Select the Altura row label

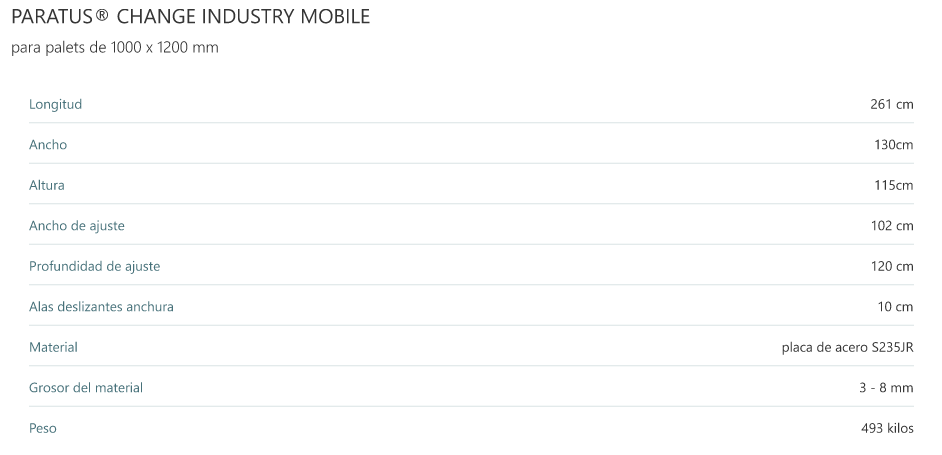pyautogui.click(x=47, y=185)
